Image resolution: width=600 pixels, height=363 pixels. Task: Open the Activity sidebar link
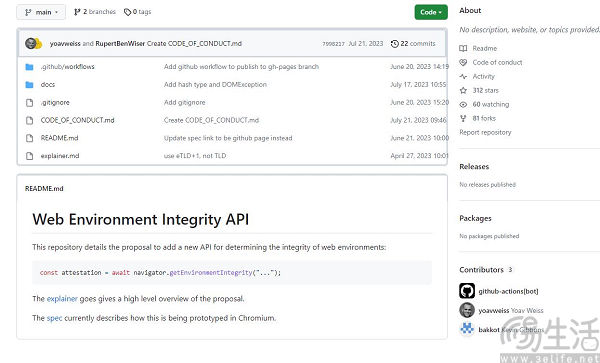tap(483, 77)
